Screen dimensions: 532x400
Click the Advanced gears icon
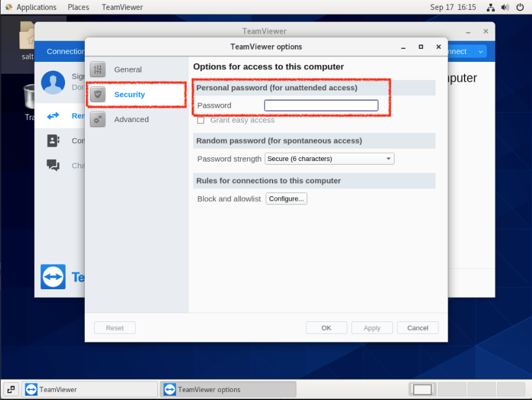pos(98,120)
